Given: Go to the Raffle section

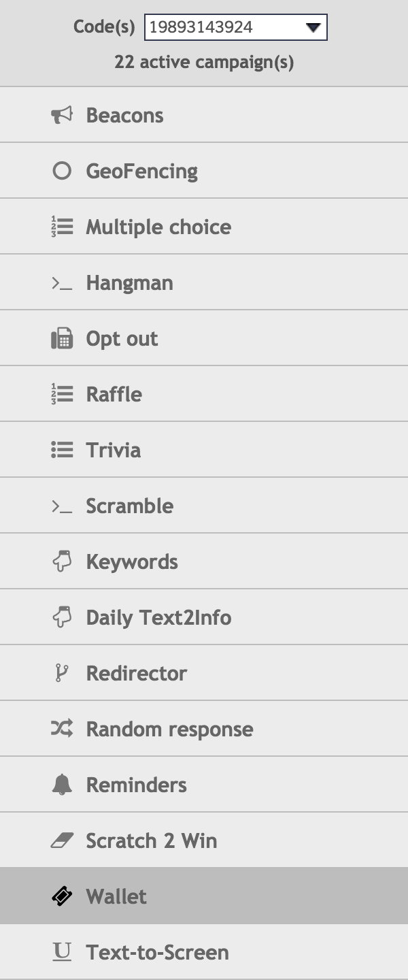Looking at the screenshot, I should point(114,394).
